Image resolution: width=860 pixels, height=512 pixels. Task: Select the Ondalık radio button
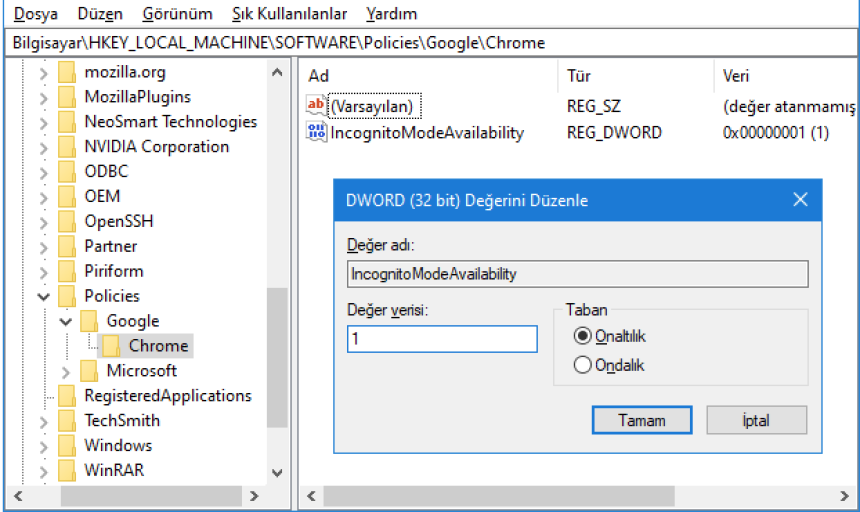click(583, 365)
